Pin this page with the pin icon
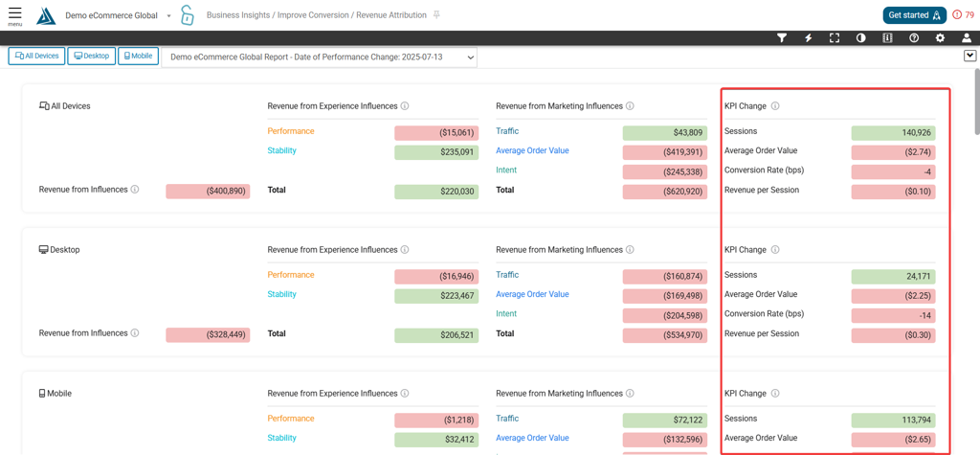The width and height of the screenshot is (980, 455). tap(436, 15)
